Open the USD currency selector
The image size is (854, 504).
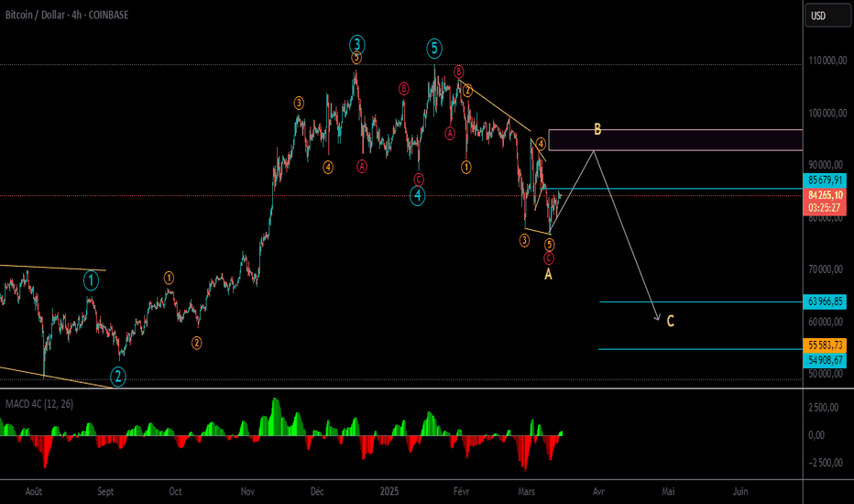click(x=827, y=16)
